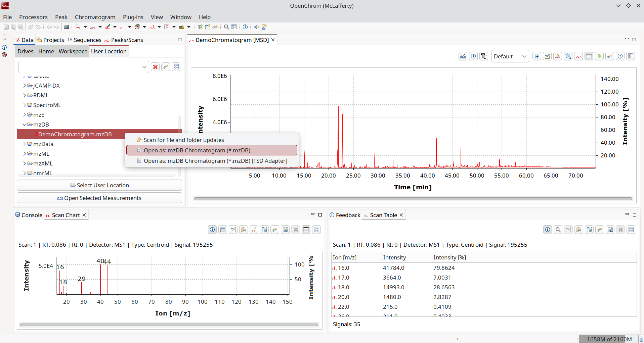Toggle the table grid button in chromatogram toolbar
Image resolution: width=644 pixels, height=343 pixels.
pos(589,56)
